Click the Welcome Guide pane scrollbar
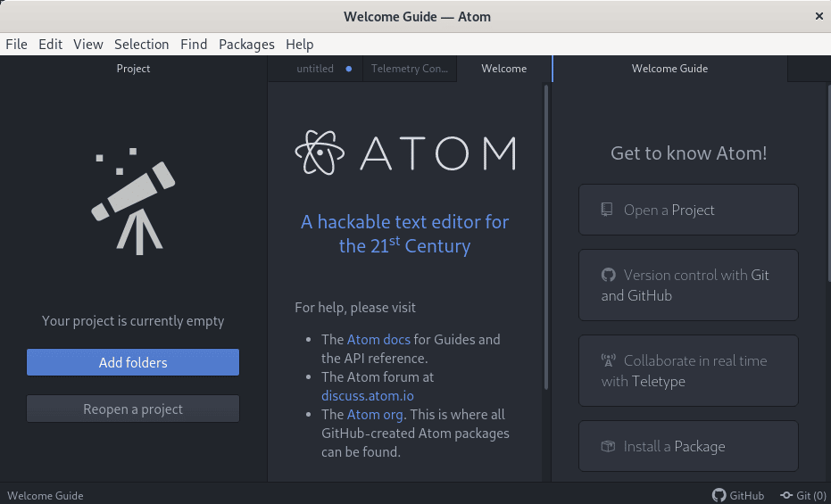This screenshot has height=504, width=831. (x=829, y=183)
